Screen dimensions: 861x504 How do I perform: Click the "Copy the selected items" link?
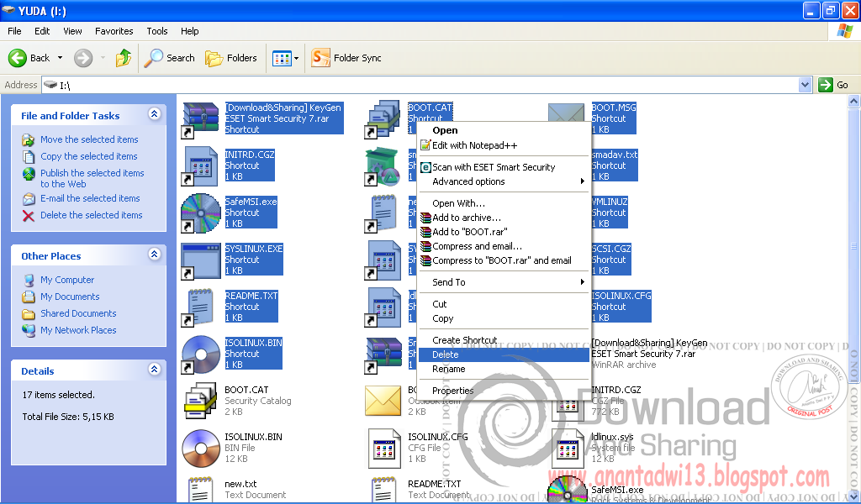[89, 156]
